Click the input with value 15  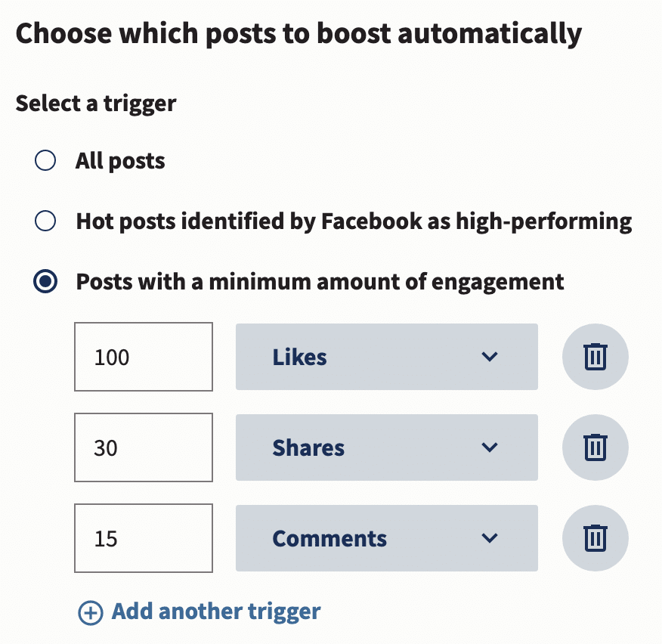pos(144,538)
